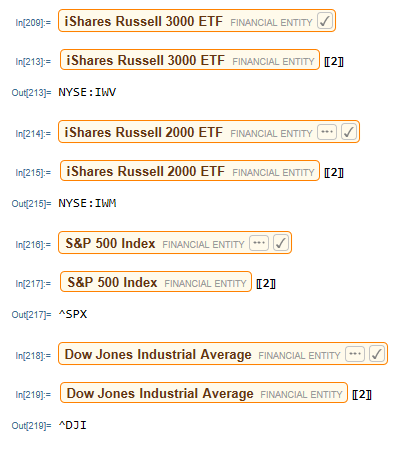The width and height of the screenshot is (407, 461).
Task: Place cursor at [[2]] after Russell 3000 entity
Action: pos(334,61)
